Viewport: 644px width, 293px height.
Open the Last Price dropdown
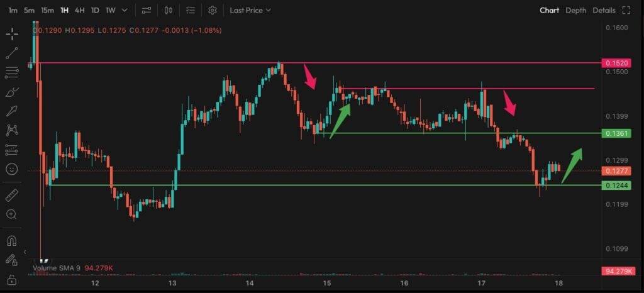250,10
